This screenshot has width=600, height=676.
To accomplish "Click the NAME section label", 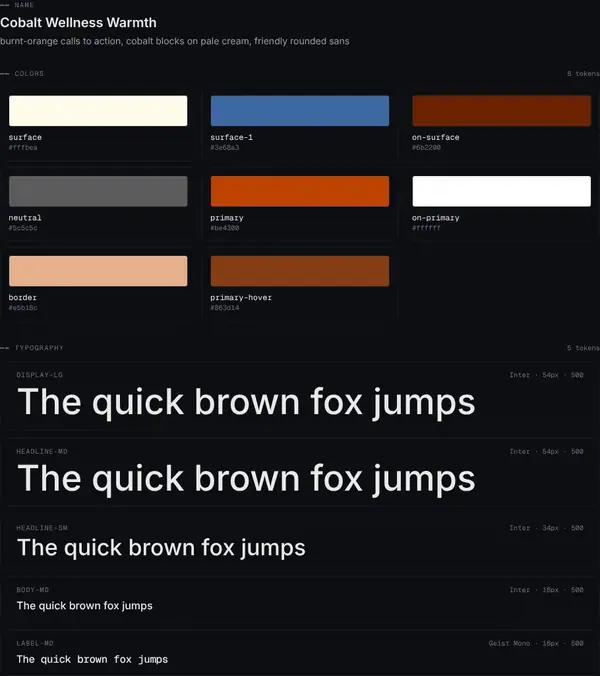I will [x=24, y=5].
